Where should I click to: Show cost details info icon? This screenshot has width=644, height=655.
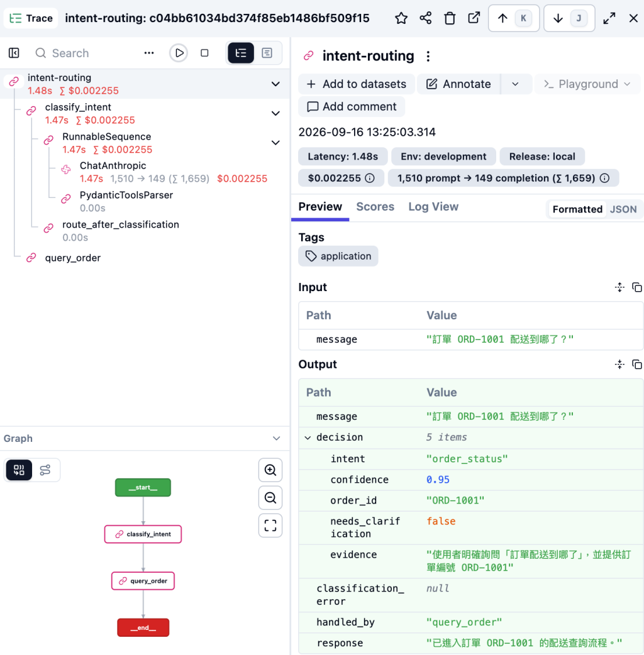pyautogui.click(x=370, y=179)
